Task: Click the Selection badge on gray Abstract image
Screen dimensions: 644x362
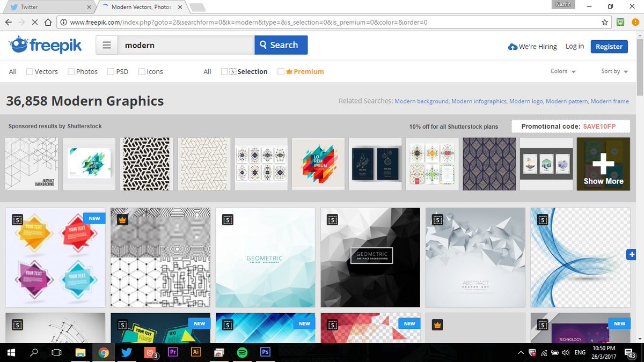Action: coord(437,220)
